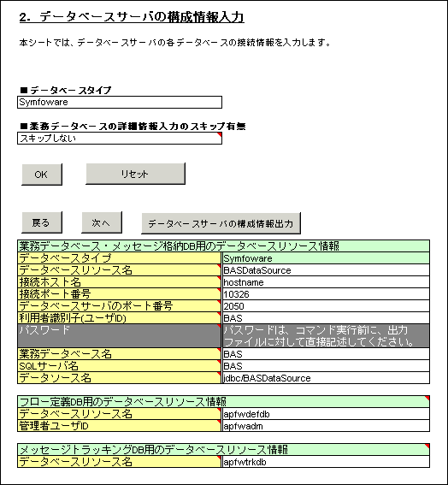Select the hostname cell
This screenshot has height=485, width=448.
pos(326,282)
